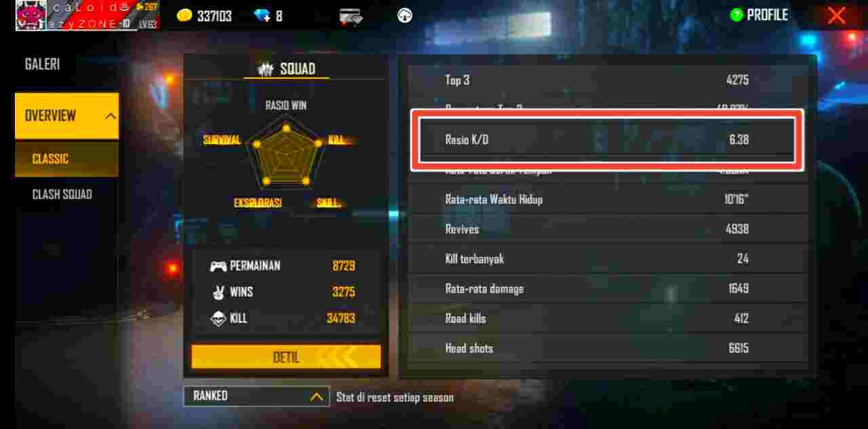Click the yellow DETIL button
The width and height of the screenshot is (868, 429).
point(286,357)
